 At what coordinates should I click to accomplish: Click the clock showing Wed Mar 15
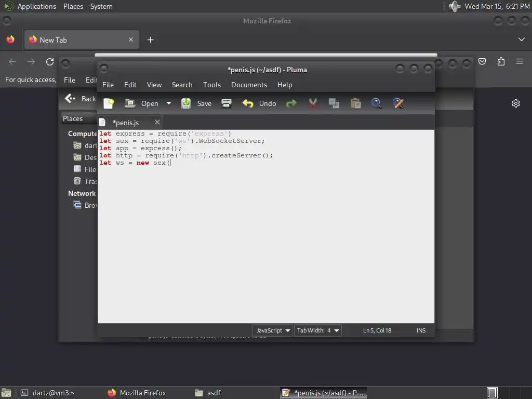click(x=497, y=6)
